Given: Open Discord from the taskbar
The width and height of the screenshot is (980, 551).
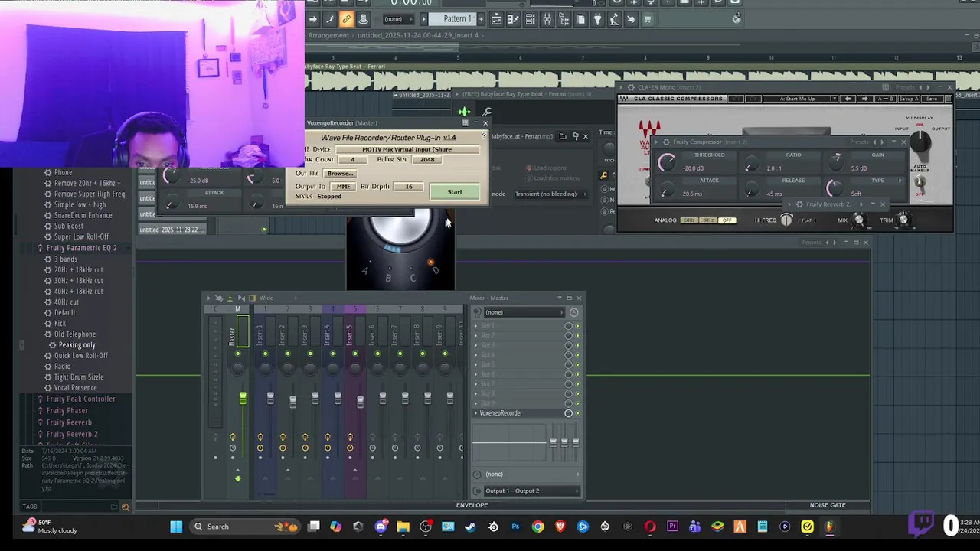Looking at the screenshot, I should tap(381, 527).
